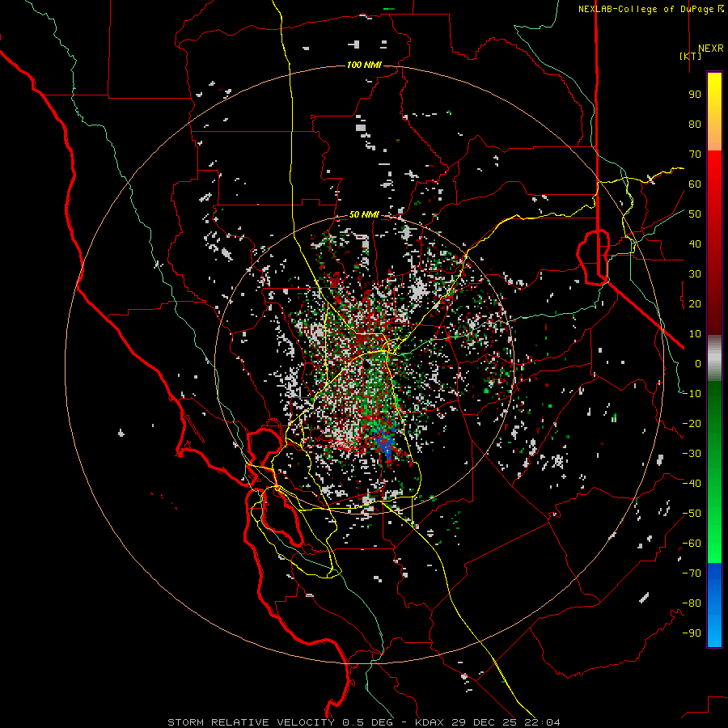Click the blue velocity pixel cluster on the radar

386,442
